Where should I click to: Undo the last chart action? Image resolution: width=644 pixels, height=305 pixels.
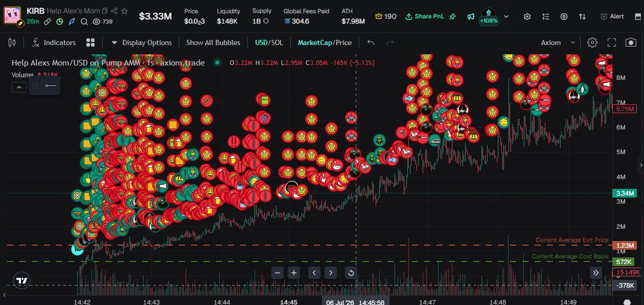371,42
